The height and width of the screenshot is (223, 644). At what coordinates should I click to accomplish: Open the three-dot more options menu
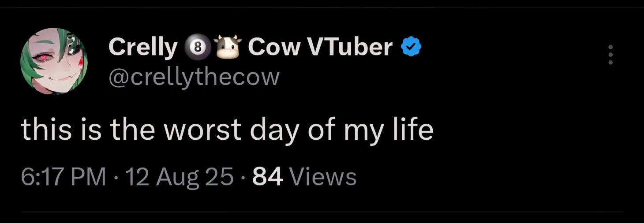[x=610, y=55]
